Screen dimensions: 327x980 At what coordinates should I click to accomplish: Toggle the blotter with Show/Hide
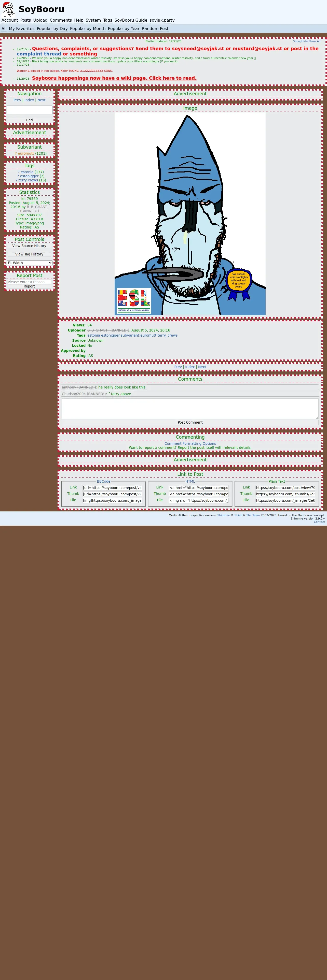point(300,41)
